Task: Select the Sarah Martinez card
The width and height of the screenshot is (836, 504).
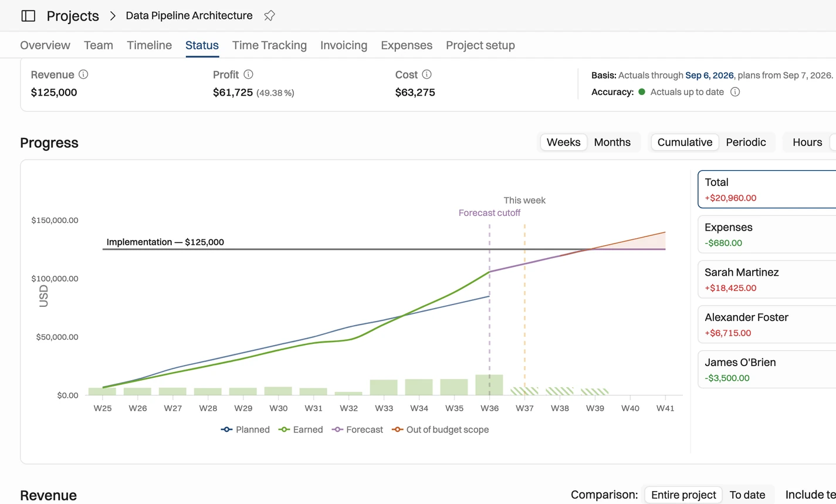Action: 767,280
